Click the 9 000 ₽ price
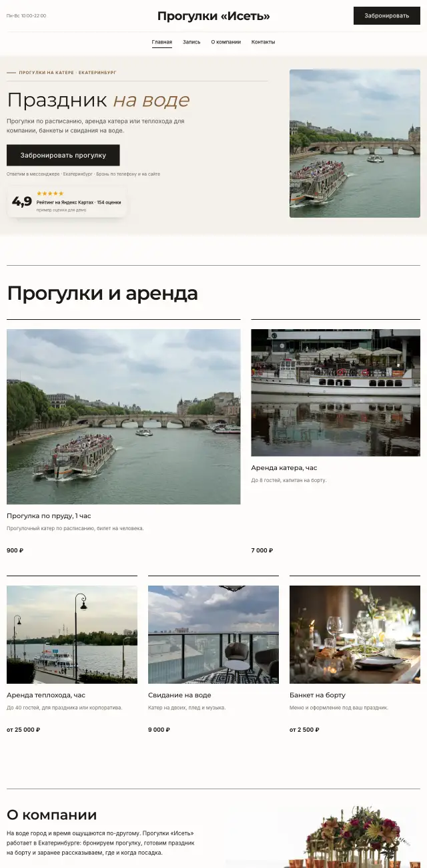The height and width of the screenshot is (868, 427). (x=159, y=730)
